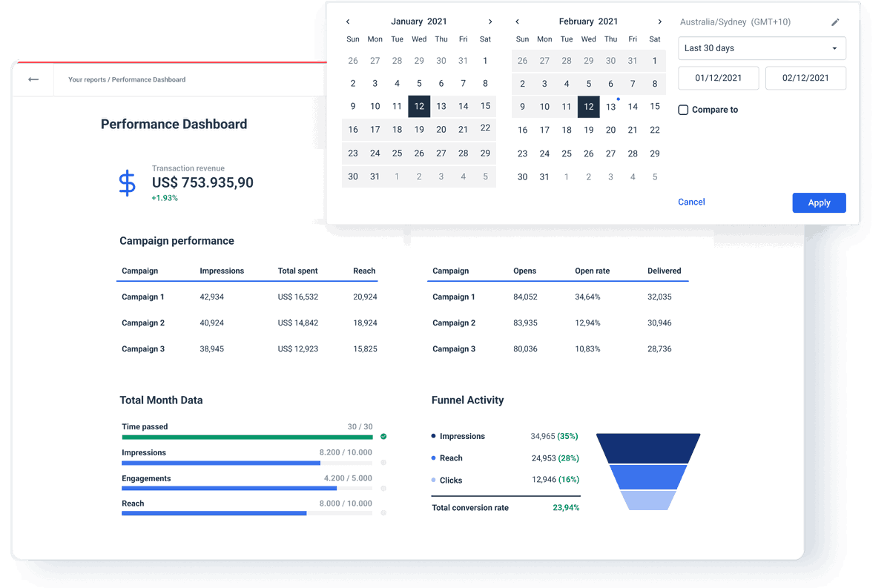Click the 01/12/2021 start date field
This screenshot has height=588, width=890.
[x=718, y=78]
